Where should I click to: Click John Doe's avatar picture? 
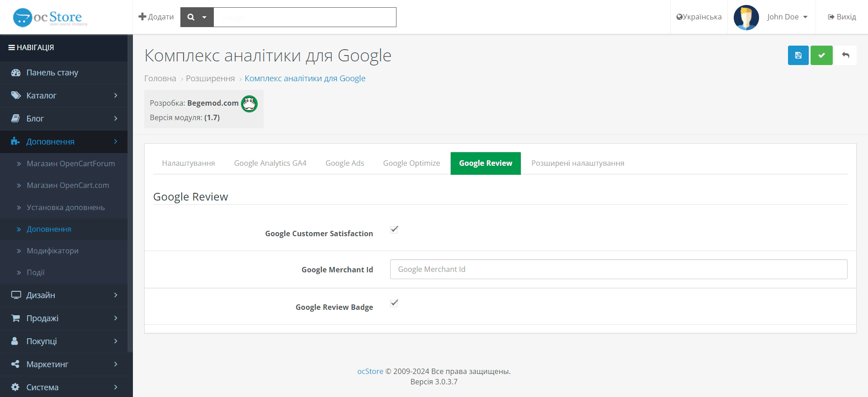coord(746,17)
